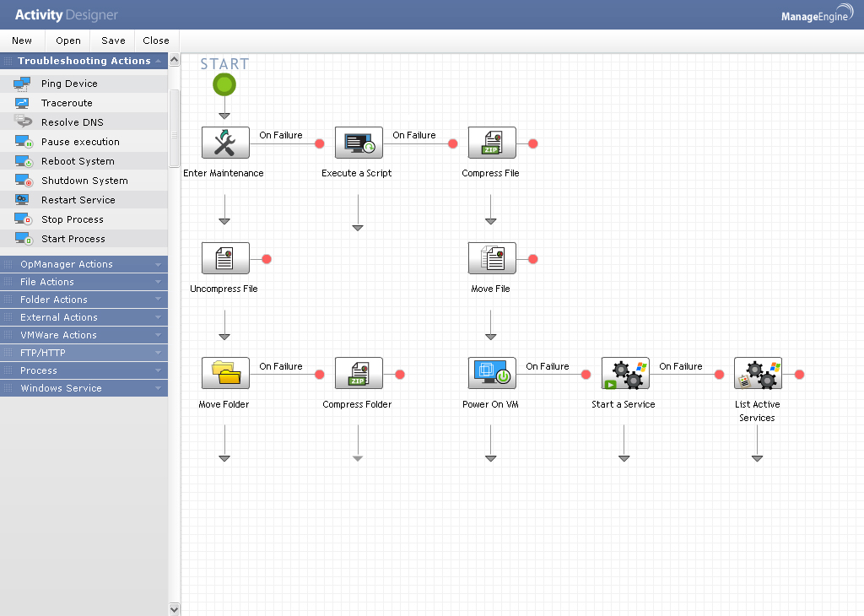Screen dimensions: 864x616
Task: Click the Traceroute label
Action: click(67, 103)
